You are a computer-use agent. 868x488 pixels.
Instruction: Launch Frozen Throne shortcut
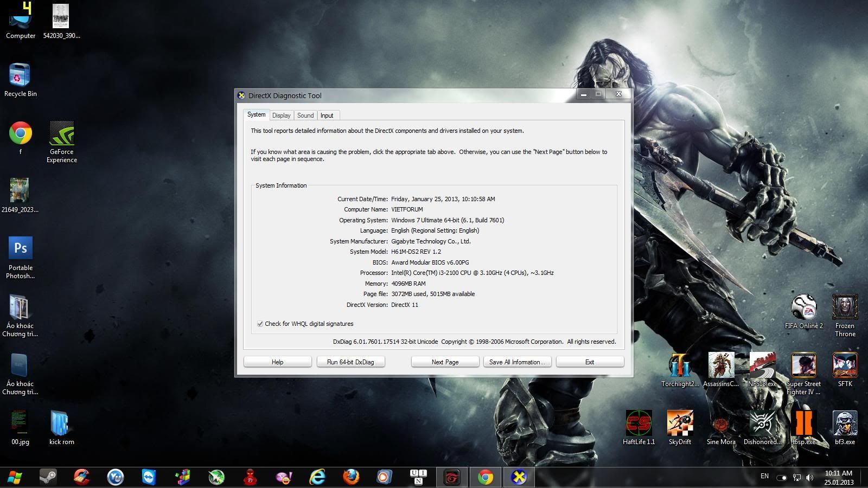pos(845,316)
